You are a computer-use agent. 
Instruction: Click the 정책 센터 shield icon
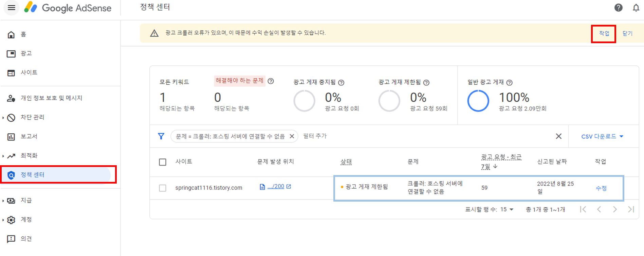11,175
